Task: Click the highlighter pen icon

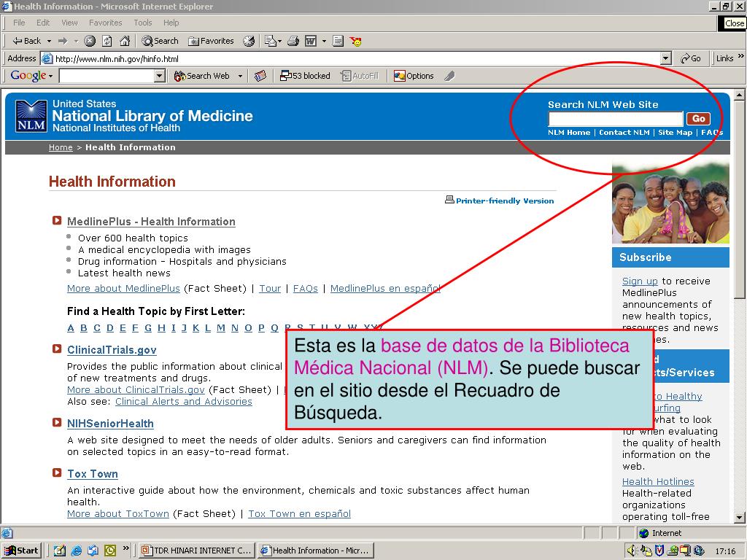Action: pyautogui.click(x=449, y=76)
